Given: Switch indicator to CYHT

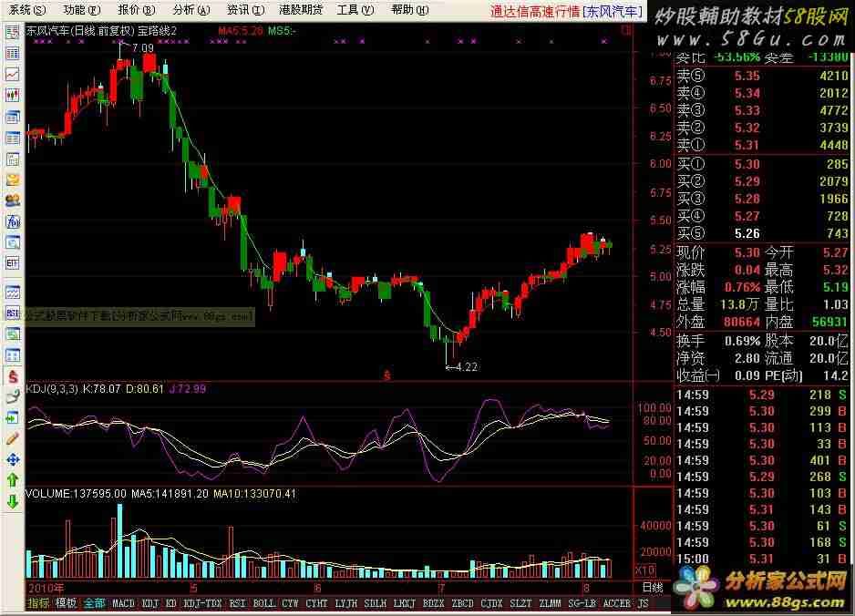Looking at the screenshot, I should [317, 603].
